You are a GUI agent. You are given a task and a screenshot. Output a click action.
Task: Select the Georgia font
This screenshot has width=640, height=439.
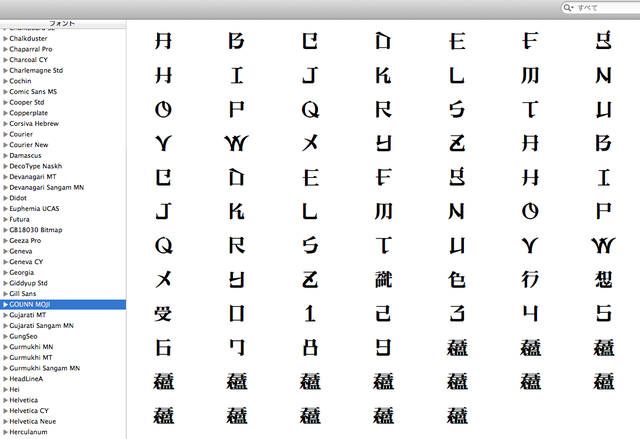(22, 272)
